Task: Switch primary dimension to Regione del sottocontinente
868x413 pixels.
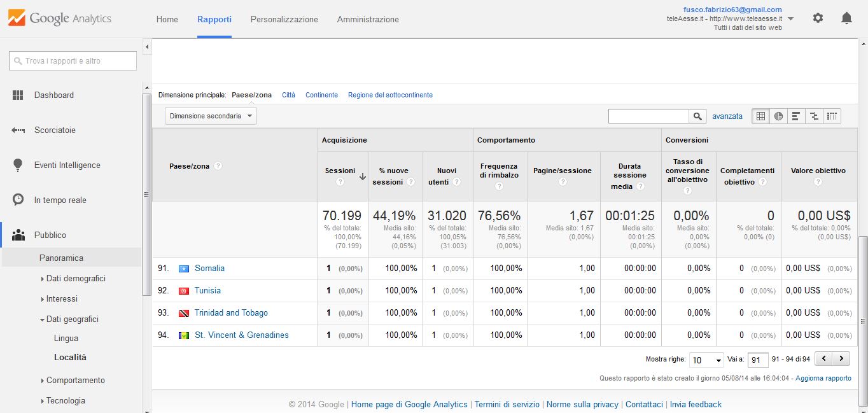Action: (390, 95)
